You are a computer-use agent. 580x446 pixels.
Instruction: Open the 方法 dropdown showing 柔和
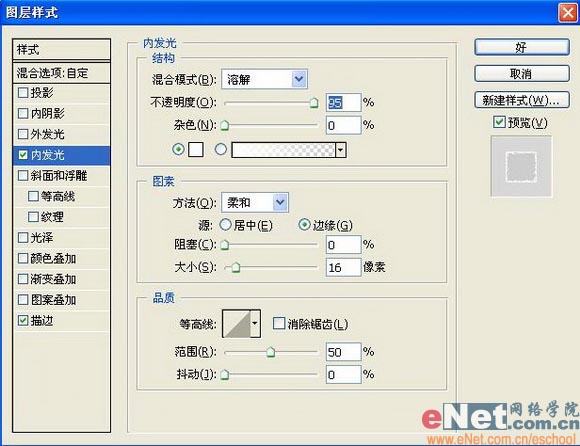pos(255,202)
